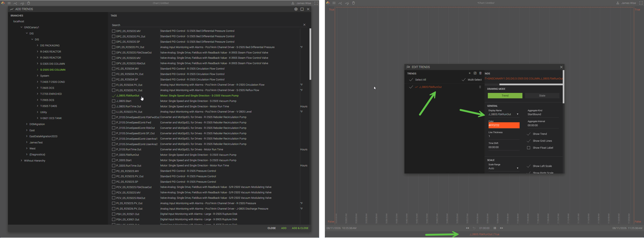Click the ADD & CLOSE button
The height and width of the screenshot is (238, 644).
(300, 228)
